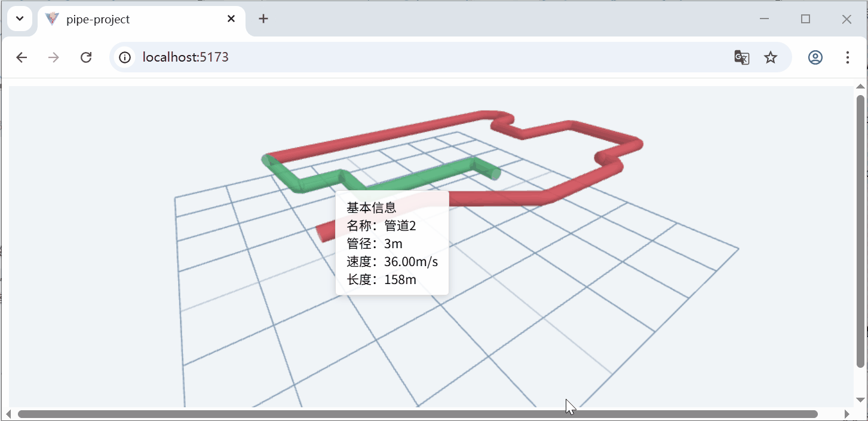Click the vertical scrollbar thumb

pos(860,231)
